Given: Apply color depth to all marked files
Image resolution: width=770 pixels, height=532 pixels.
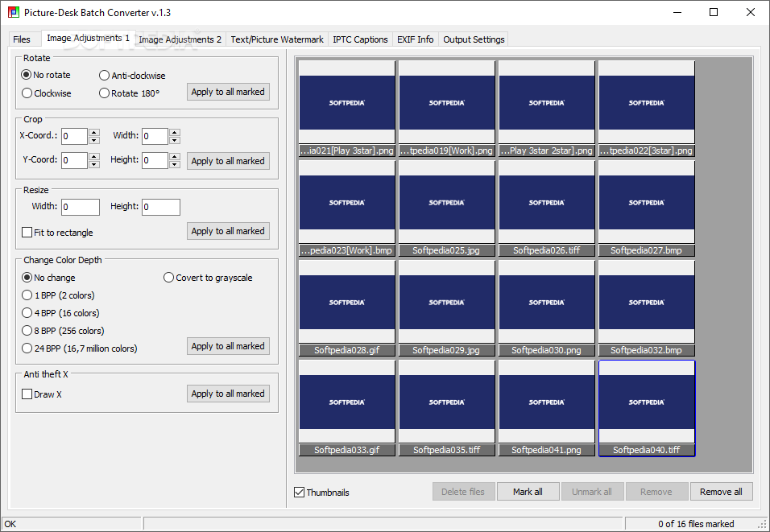Looking at the screenshot, I should point(228,346).
